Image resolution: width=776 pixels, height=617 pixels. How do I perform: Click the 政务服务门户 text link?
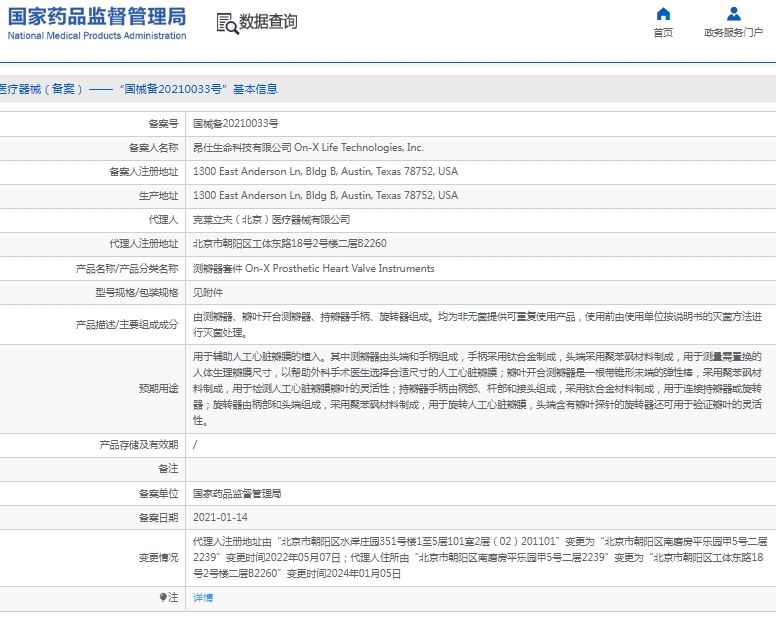pos(733,33)
